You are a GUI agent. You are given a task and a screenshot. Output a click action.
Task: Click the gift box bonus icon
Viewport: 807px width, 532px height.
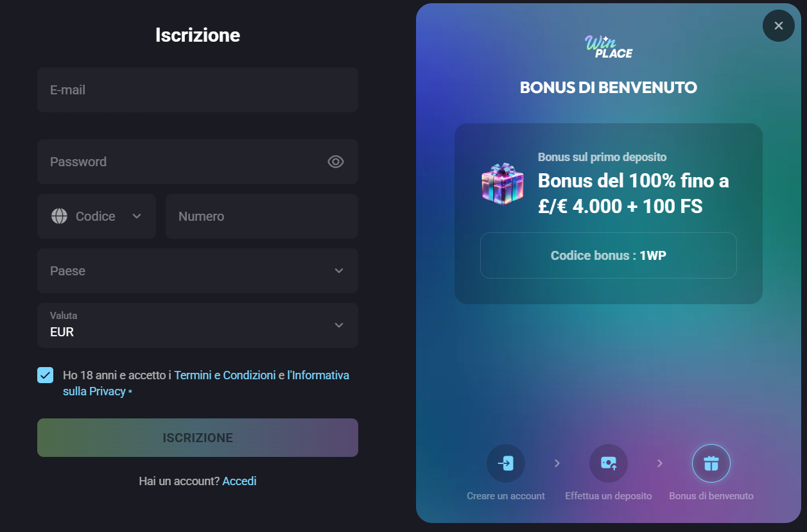503,184
